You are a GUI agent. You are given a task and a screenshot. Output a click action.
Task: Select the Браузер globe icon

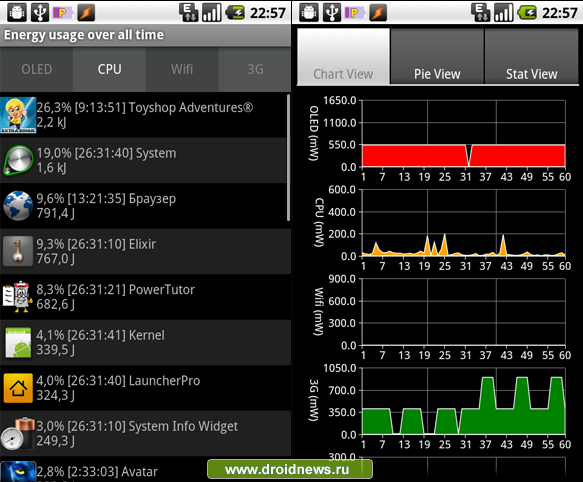coord(18,206)
